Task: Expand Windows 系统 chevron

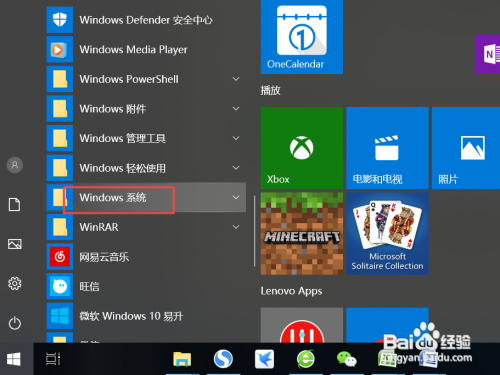Action: [x=236, y=197]
